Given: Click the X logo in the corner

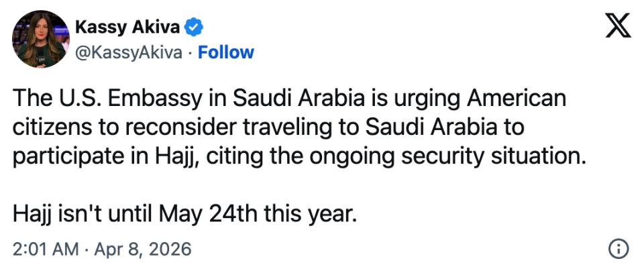Looking at the screenshot, I should pos(618,29).
